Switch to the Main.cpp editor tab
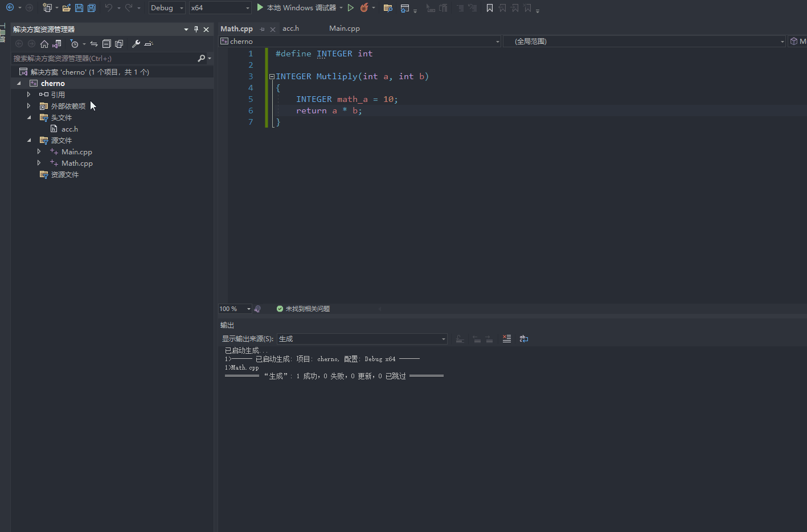807x532 pixels. click(x=345, y=28)
